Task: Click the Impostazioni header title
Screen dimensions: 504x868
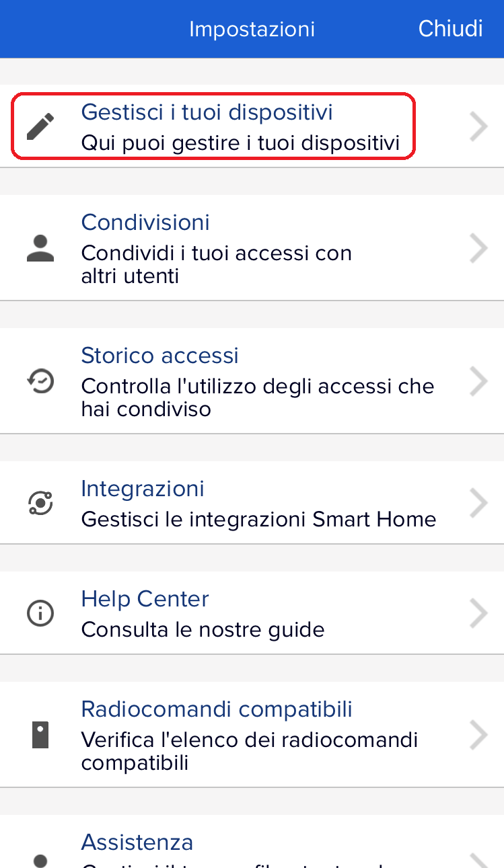Action: tap(252, 30)
